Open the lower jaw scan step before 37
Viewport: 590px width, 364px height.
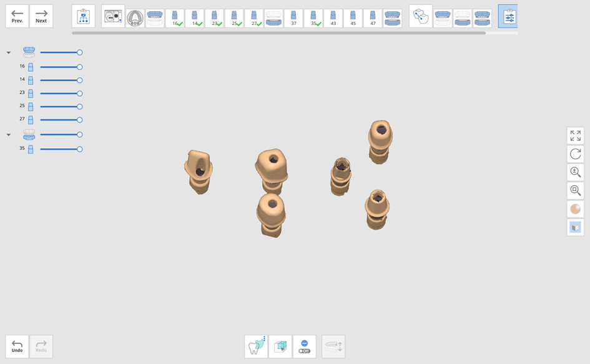(273, 18)
